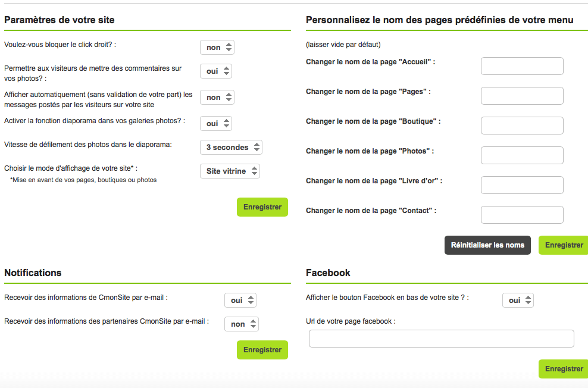Image resolution: width=588 pixels, height=388 pixels.
Task: Open the CmonSite e-mail information dropdown
Action: [x=240, y=301]
